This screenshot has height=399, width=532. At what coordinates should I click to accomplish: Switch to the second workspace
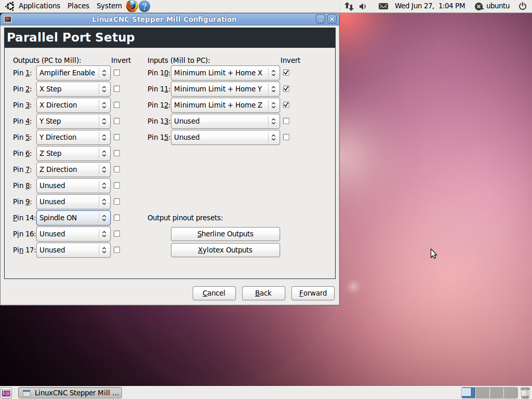click(x=482, y=393)
